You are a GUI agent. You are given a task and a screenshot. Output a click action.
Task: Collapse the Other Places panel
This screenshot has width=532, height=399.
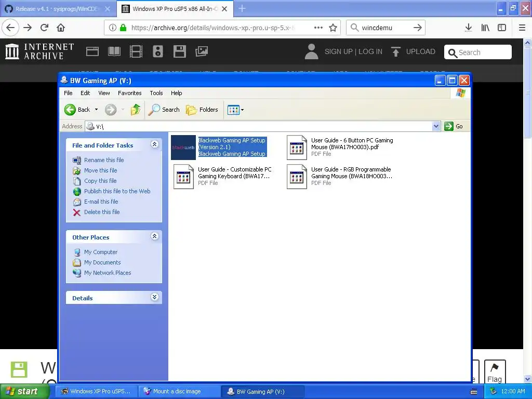coord(154,236)
